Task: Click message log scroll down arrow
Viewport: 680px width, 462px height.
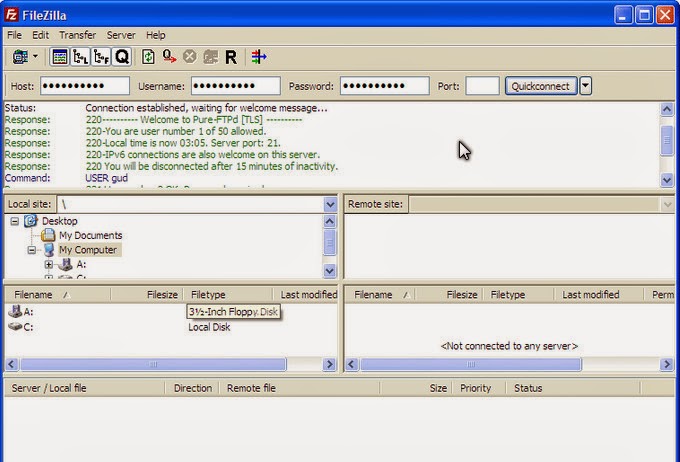Action: (x=667, y=180)
